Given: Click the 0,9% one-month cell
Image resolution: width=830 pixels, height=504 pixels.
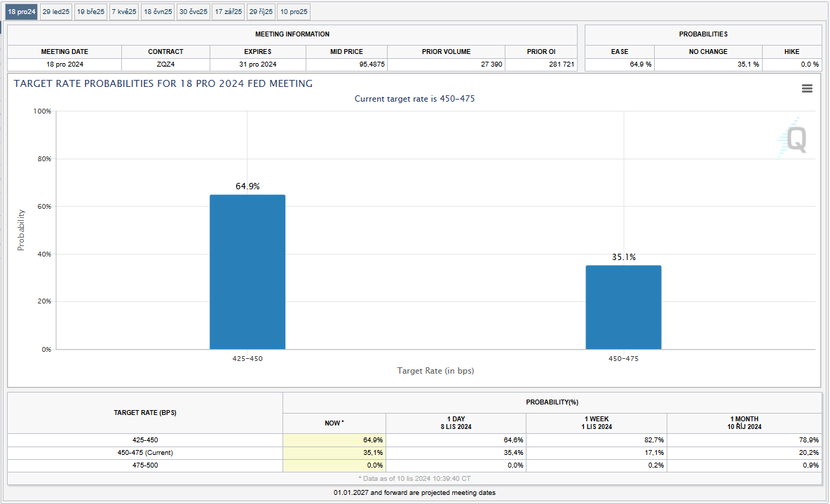Looking at the screenshot, I should (x=744, y=466).
